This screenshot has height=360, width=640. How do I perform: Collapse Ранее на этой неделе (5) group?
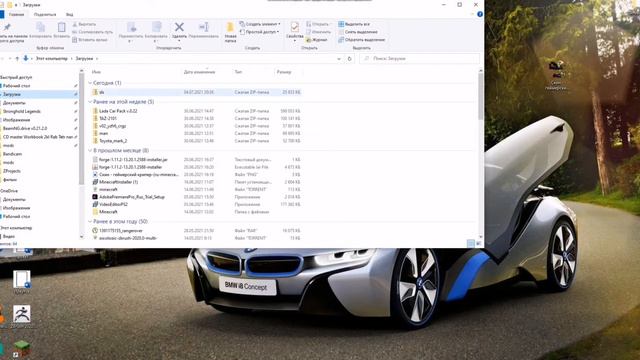90,102
